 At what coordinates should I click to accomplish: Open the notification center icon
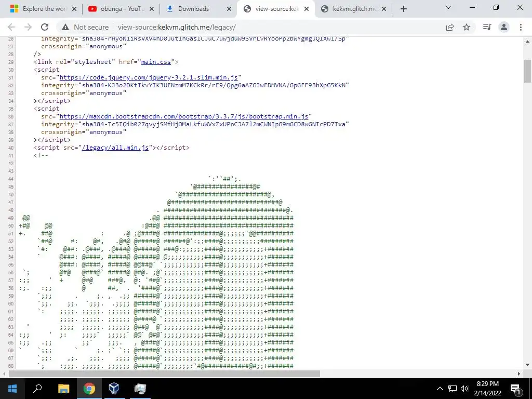(x=515, y=389)
